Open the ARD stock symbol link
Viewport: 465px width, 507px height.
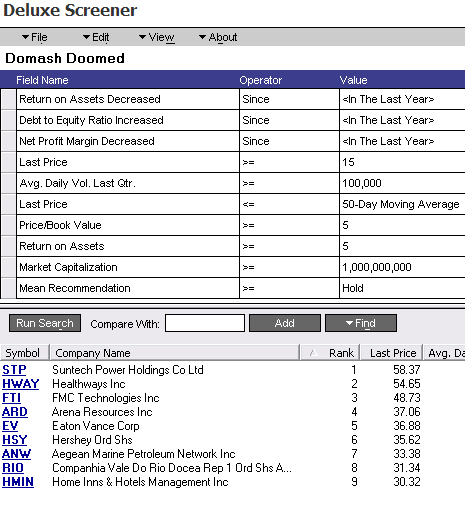click(15, 412)
